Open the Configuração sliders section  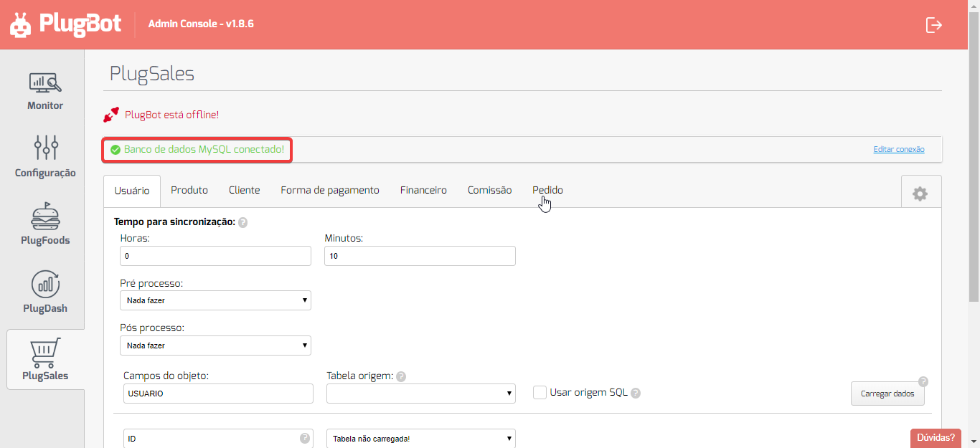pos(45,156)
